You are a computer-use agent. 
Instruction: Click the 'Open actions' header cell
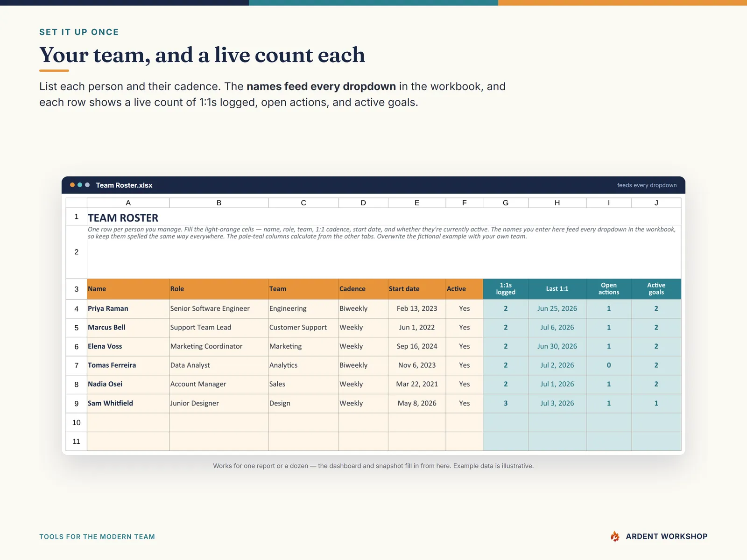609,289
